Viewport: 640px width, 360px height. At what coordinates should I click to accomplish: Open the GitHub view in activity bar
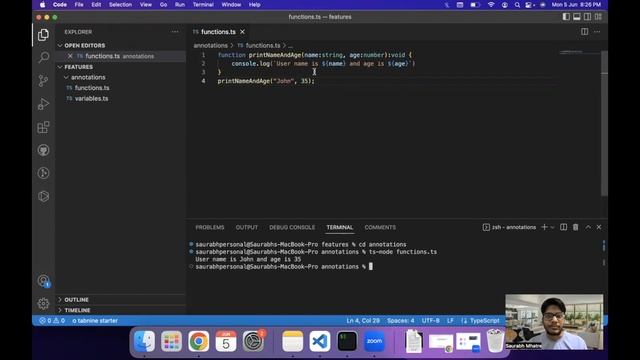43,150
